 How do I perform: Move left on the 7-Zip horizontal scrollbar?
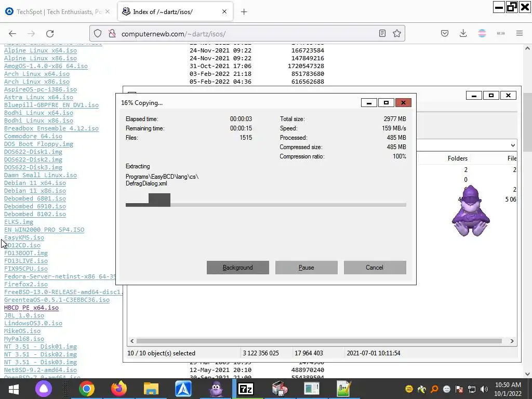point(132,341)
